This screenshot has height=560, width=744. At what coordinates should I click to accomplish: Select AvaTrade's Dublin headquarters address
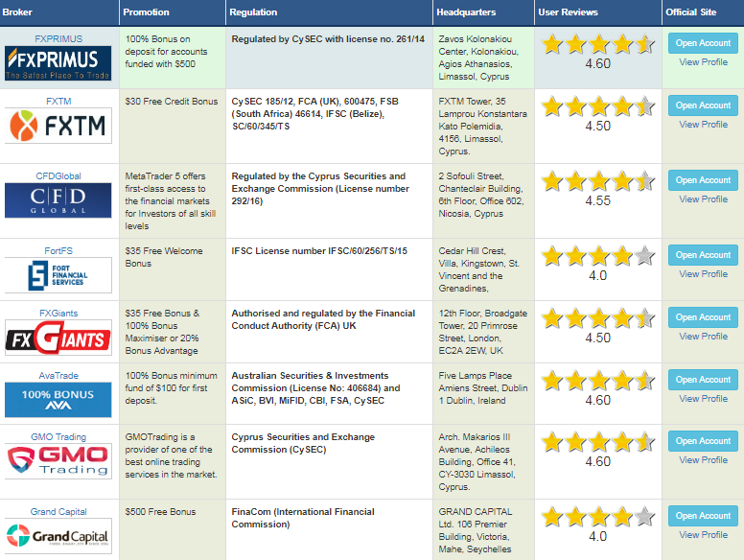coord(483,387)
